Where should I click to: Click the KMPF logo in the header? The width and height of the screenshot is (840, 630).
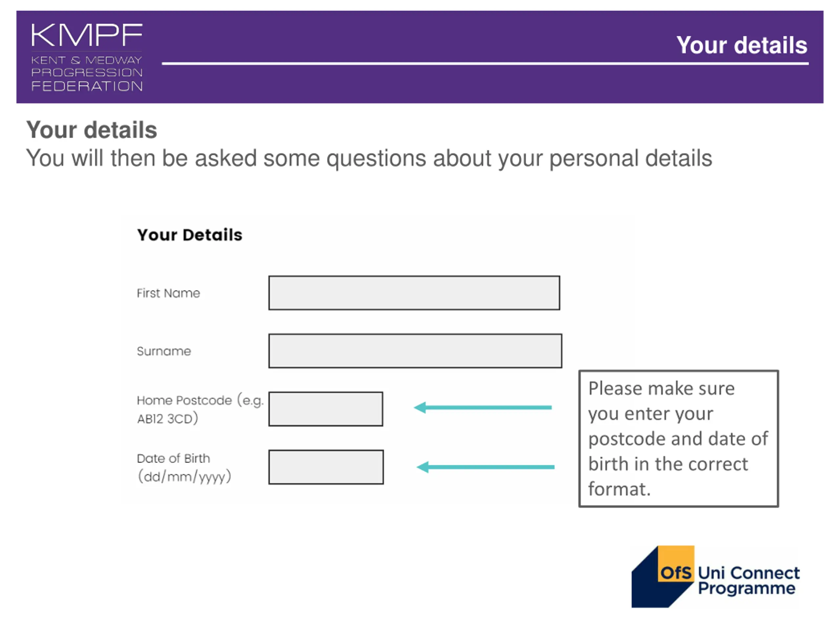point(87,57)
